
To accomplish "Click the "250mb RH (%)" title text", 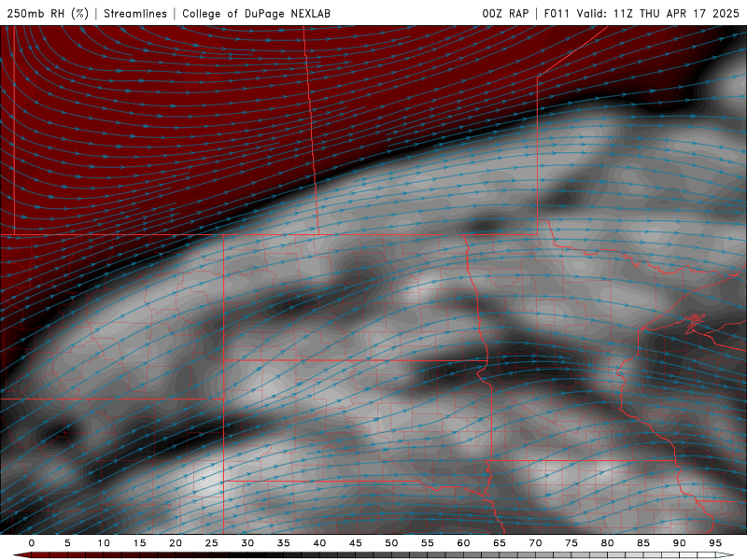I will tap(48, 13).
